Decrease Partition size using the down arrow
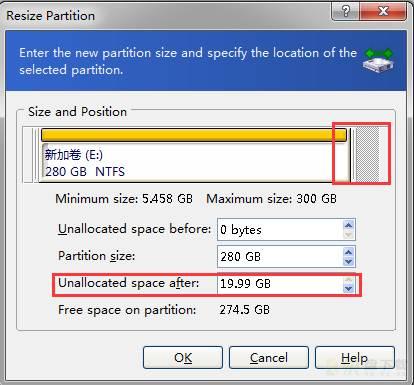 (348, 262)
